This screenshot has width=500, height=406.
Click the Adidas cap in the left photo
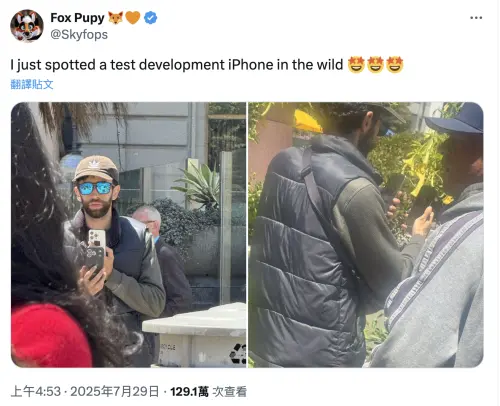coord(96,168)
